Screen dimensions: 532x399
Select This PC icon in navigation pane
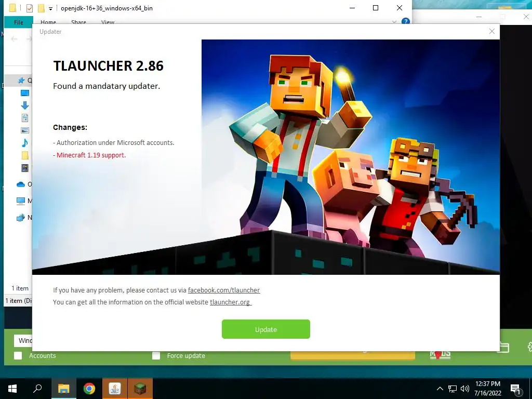[21, 201]
